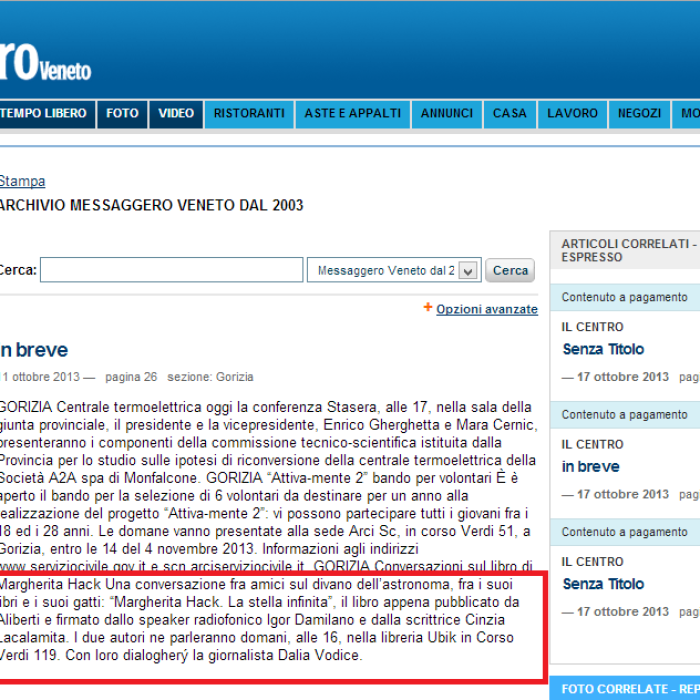
Task: Select the ANNUNCI tab
Action: 447,113
